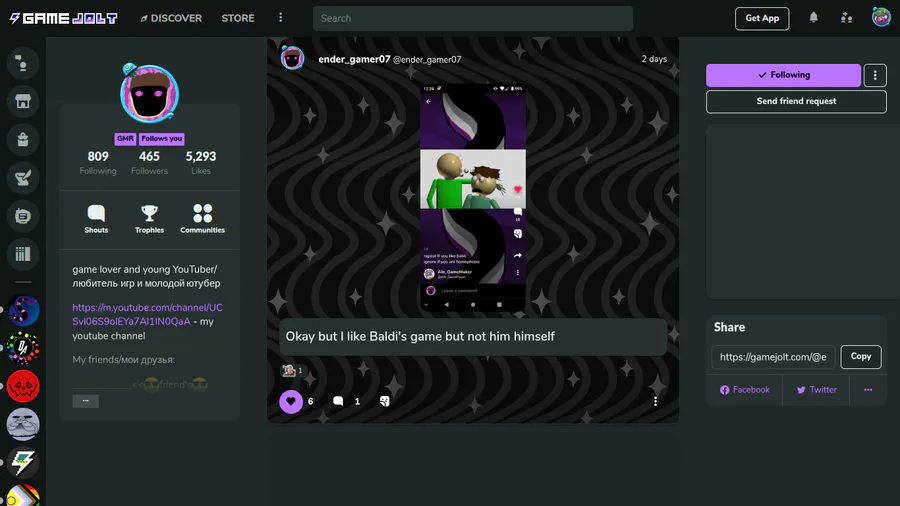Viewport: 900px width, 506px height.
Task: Place a sticker with the sticker icon
Action: [385, 402]
